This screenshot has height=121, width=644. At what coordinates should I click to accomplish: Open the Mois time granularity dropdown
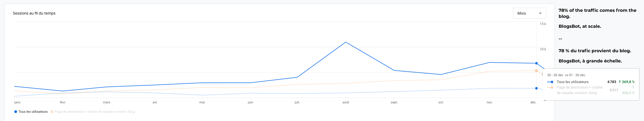coord(529,13)
